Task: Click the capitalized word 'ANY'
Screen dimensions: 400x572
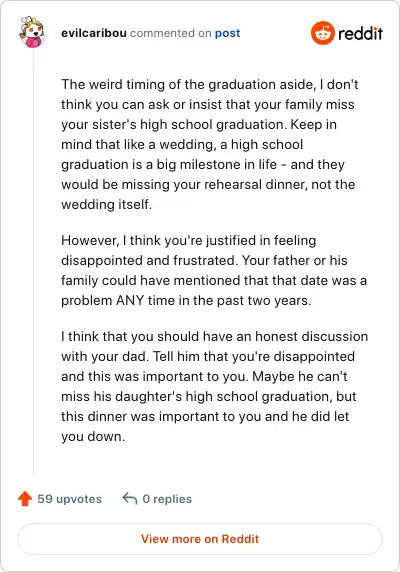Action: [130, 301]
